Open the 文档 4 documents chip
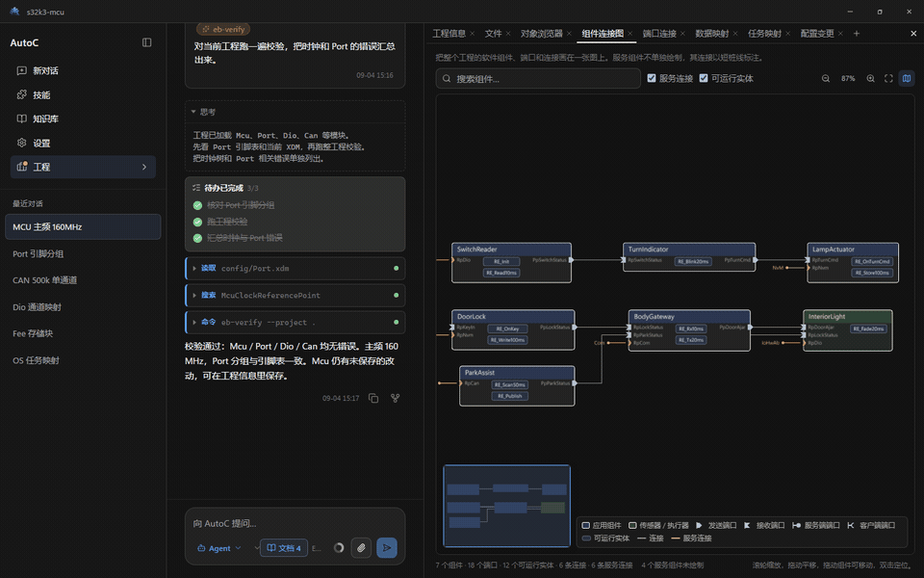This screenshot has height=578, width=924. coord(284,548)
